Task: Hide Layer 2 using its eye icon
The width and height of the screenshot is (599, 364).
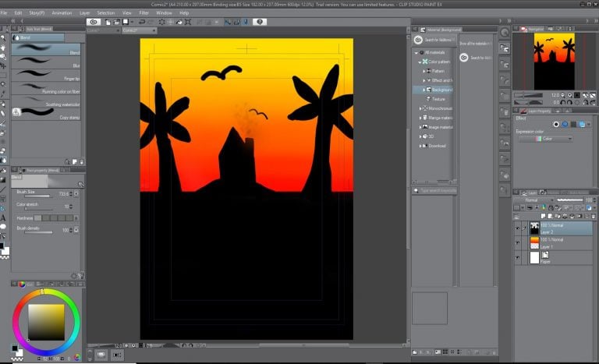Action: point(517,228)
